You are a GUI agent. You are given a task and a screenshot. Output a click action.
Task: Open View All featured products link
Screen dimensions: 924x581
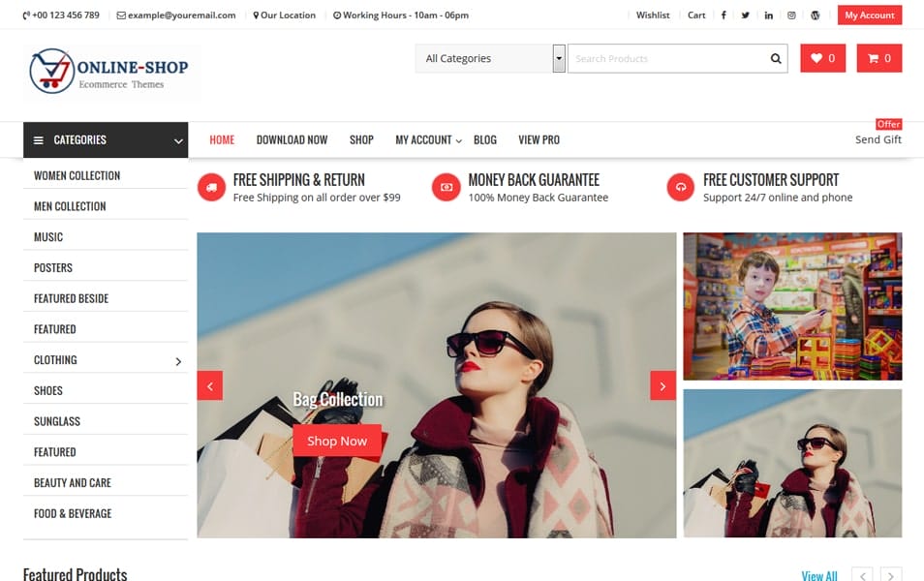click(x=818, y=574)
